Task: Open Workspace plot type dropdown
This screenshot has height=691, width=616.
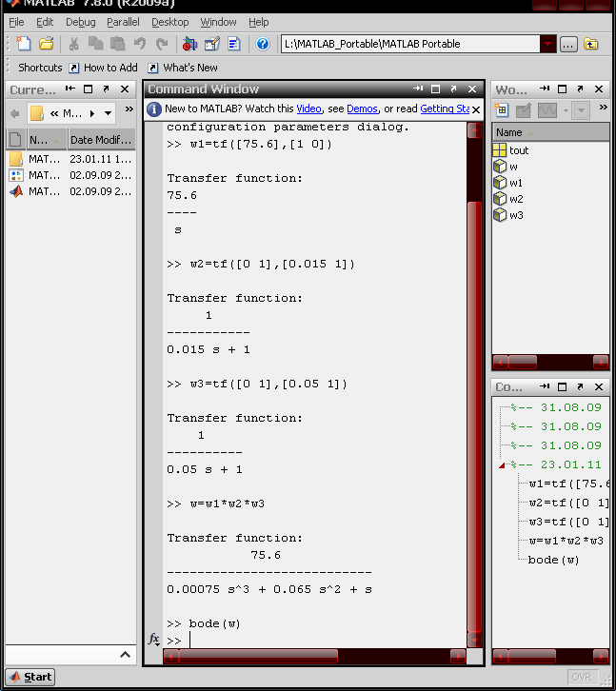Action: 581,110
